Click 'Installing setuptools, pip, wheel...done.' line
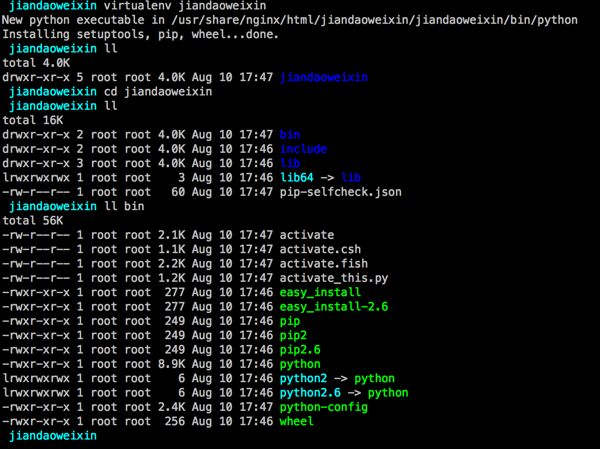 (140, 34)
